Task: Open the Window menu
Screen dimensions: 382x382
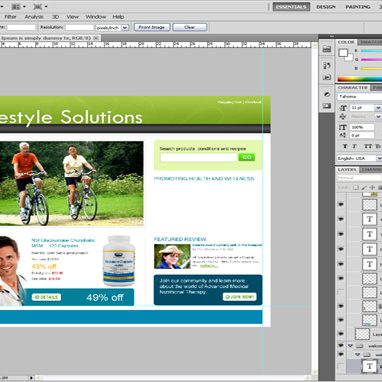Action: [x=96, y=17]
